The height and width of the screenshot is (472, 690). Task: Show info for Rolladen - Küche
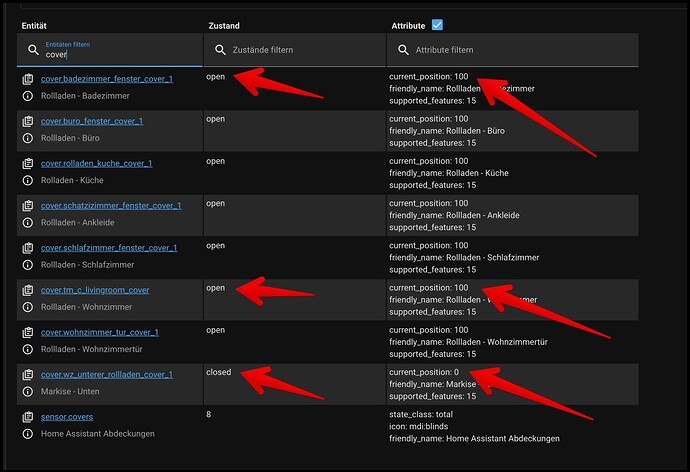[x=28, y=180]
